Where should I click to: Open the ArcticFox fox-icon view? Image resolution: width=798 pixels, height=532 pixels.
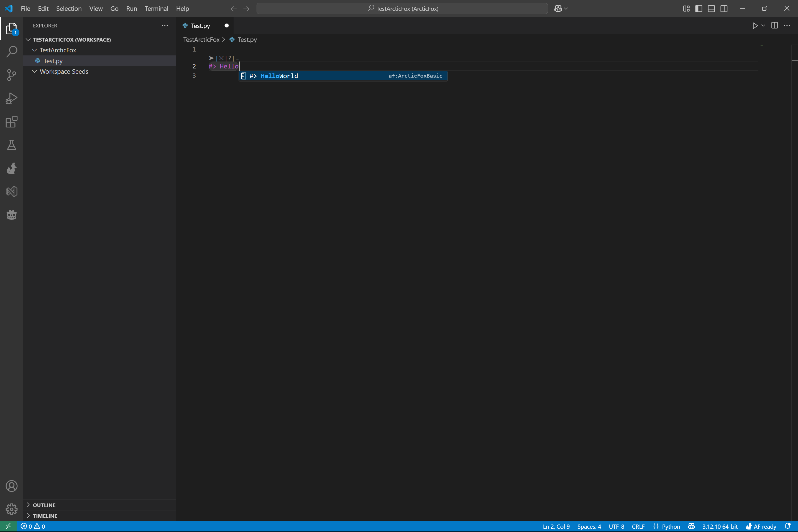click(x=12, y=168)
